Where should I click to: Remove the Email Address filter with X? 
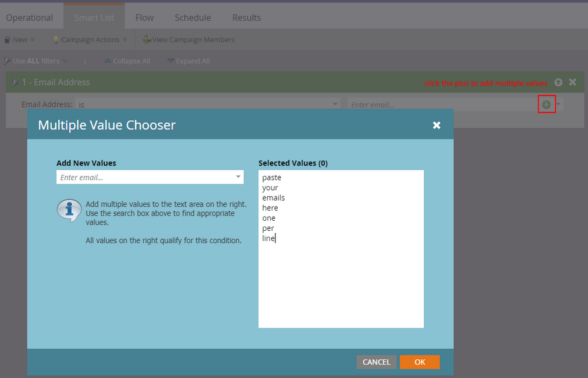[x=572, y=82]
